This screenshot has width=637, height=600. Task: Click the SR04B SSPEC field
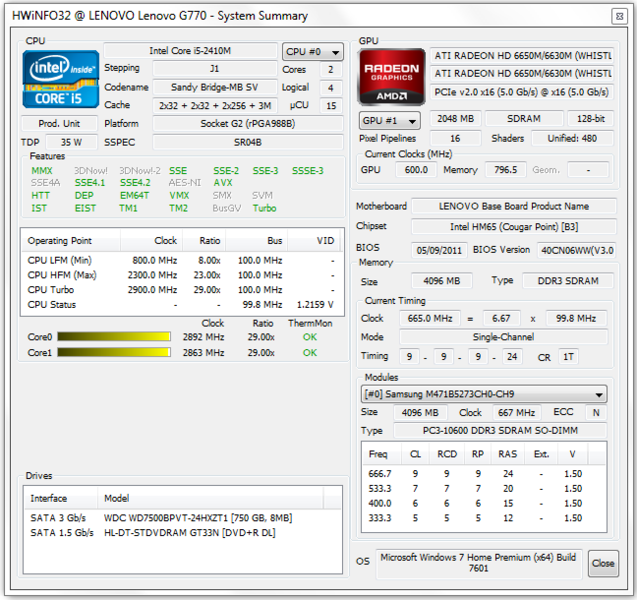(248, 142)
